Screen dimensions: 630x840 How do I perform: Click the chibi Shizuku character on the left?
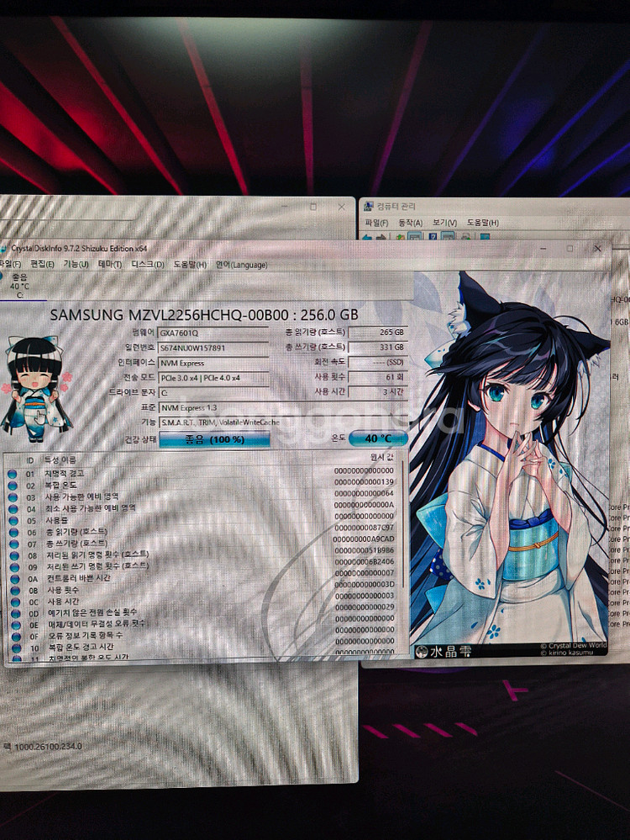pyautogui.click(x=35, y=388)
